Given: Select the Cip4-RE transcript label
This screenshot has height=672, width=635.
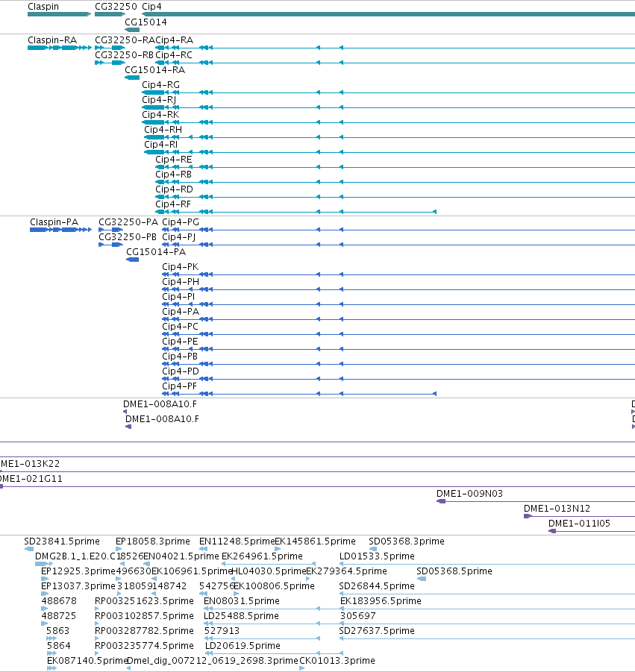Looking at the screenshot, I should click(x=174, y=160).
